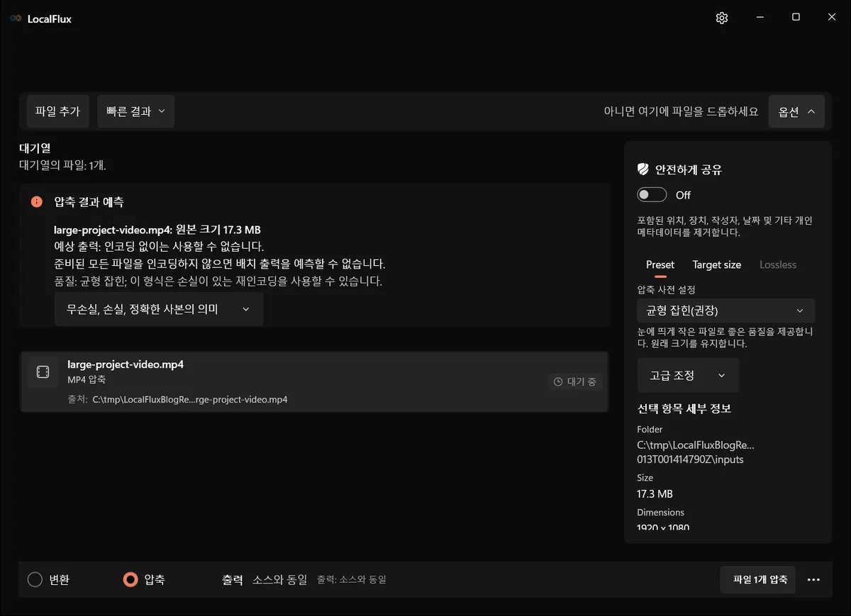Expand the 고급 조정 section

(688, 375)
